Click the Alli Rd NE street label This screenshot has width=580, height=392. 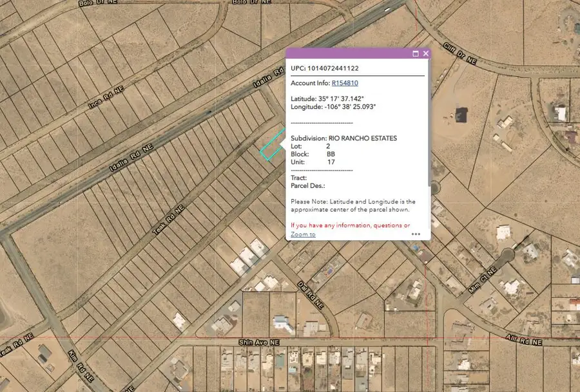[524, 340]
